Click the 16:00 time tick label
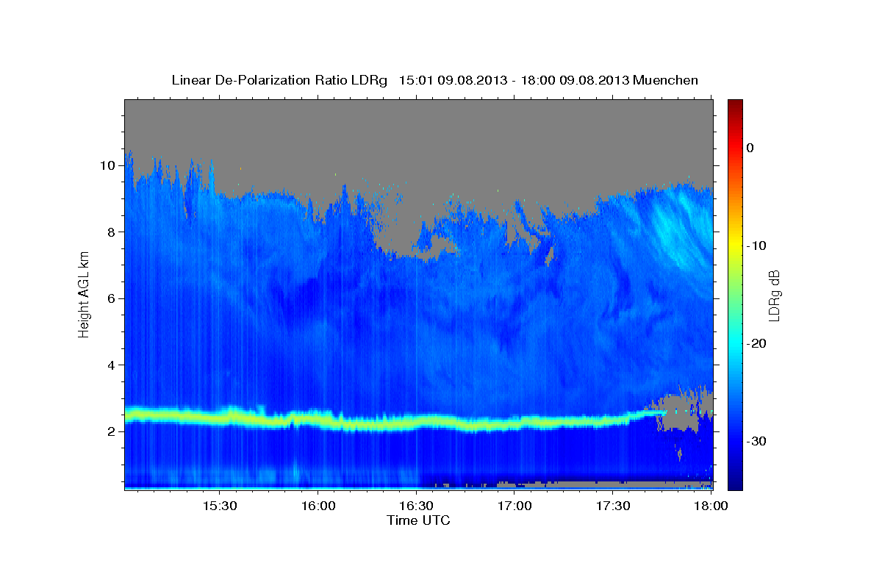 click(x=318, y=506)
